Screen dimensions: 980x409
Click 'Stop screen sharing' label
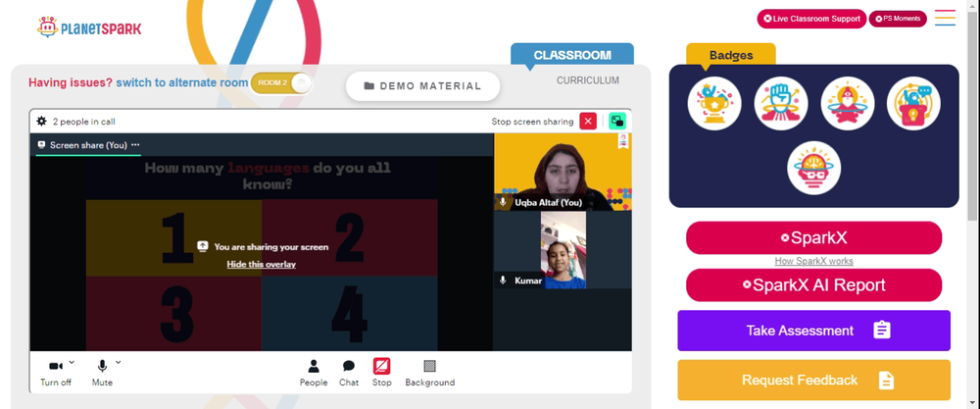tap(532, 122)
